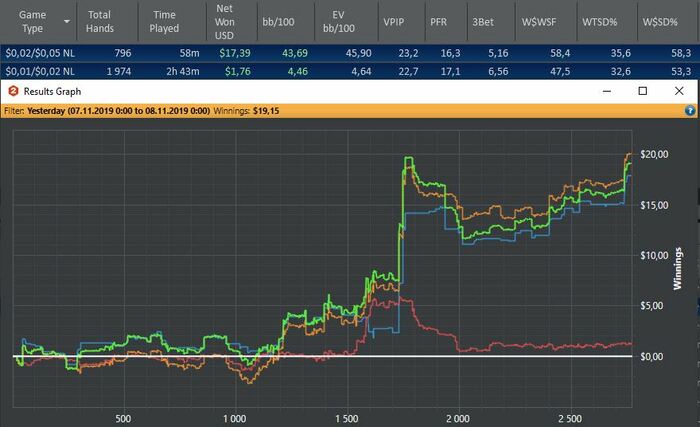The image size is (700, 427).
Task: Click the 500 hands x-axis label
Action: (123, 419)
